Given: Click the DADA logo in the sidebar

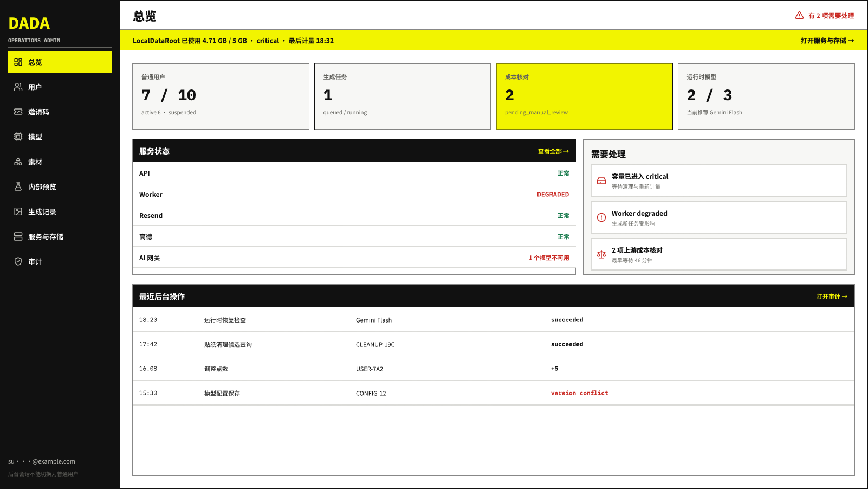Looking at the screenshot, I should point(29,23).
